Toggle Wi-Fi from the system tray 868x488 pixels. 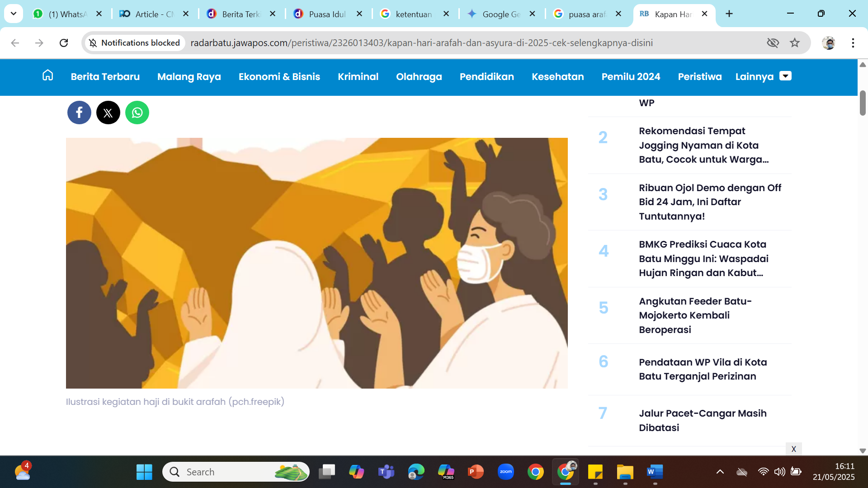point(764,471)
